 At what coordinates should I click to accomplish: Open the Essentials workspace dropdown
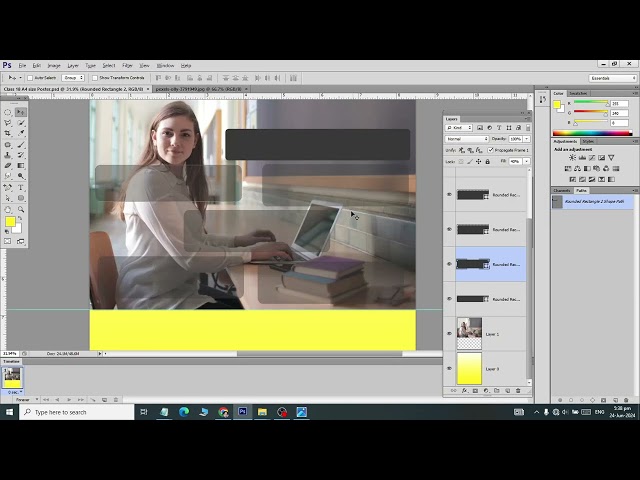coord(613,78)
